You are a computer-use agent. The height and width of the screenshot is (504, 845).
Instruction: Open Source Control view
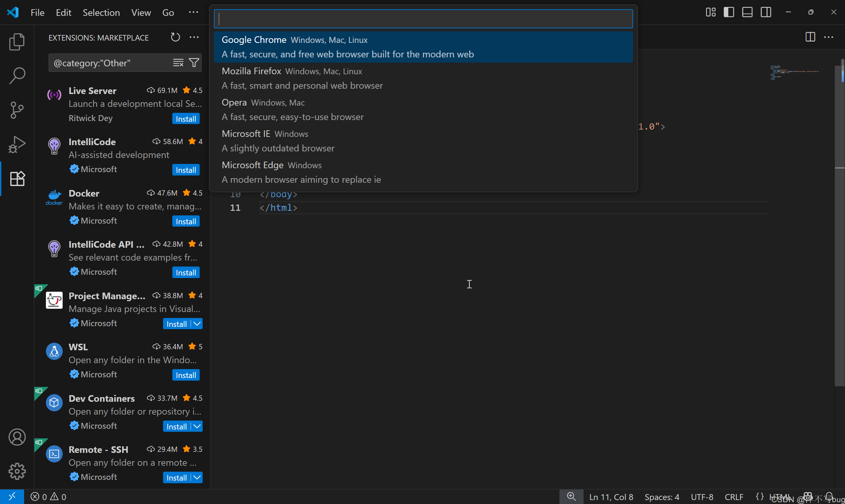pos(17,110)
